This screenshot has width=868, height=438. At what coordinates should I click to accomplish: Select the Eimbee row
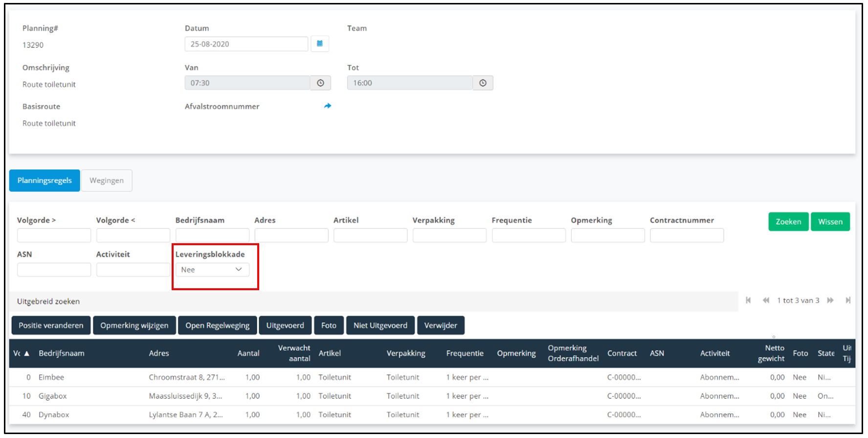pyautogui.click(x=432, y=377)
